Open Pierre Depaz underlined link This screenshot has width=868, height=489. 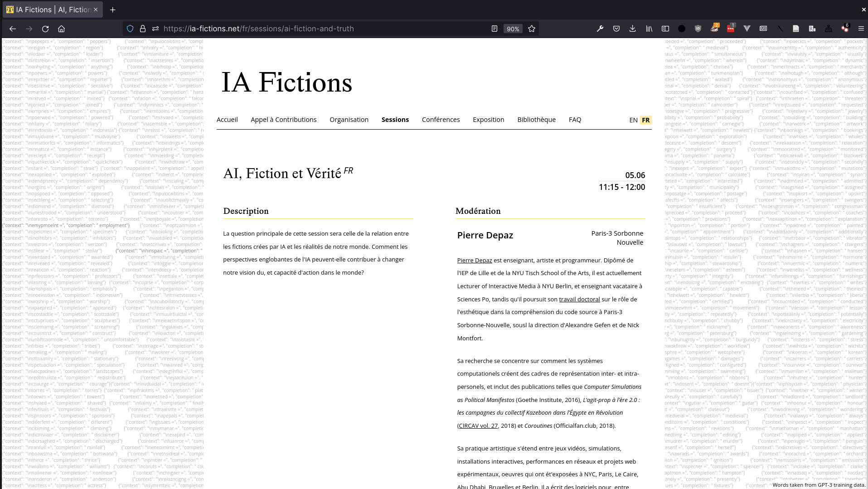pyautogui.click(x=475, y=260)
